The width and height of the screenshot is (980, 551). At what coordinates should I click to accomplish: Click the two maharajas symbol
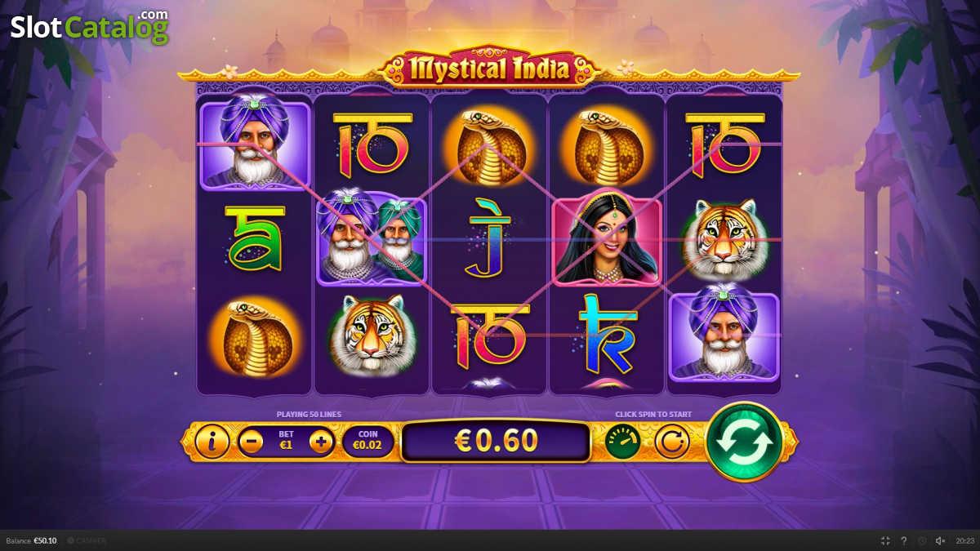coord(372,238)
